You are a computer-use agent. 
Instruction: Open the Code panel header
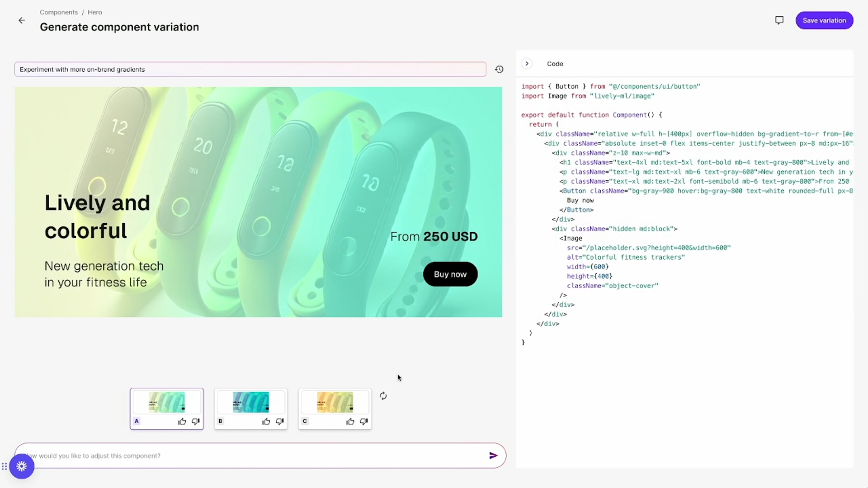pos(555,64)
